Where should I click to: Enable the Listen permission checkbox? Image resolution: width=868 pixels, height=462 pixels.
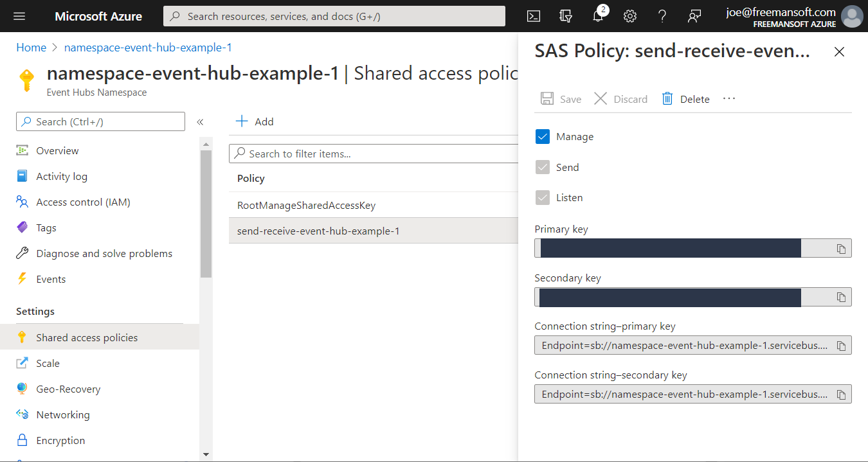click(543, 197)
